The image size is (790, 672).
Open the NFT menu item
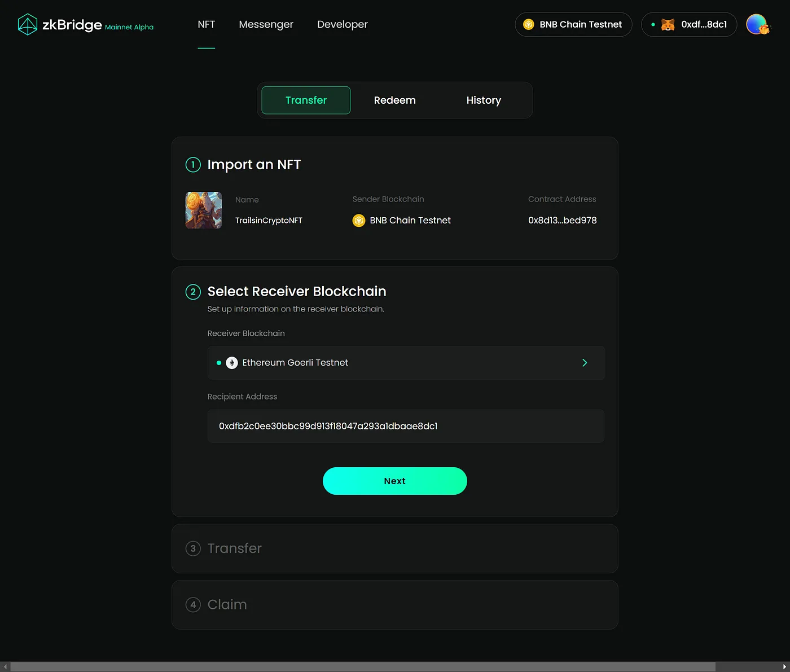point(207,24)
